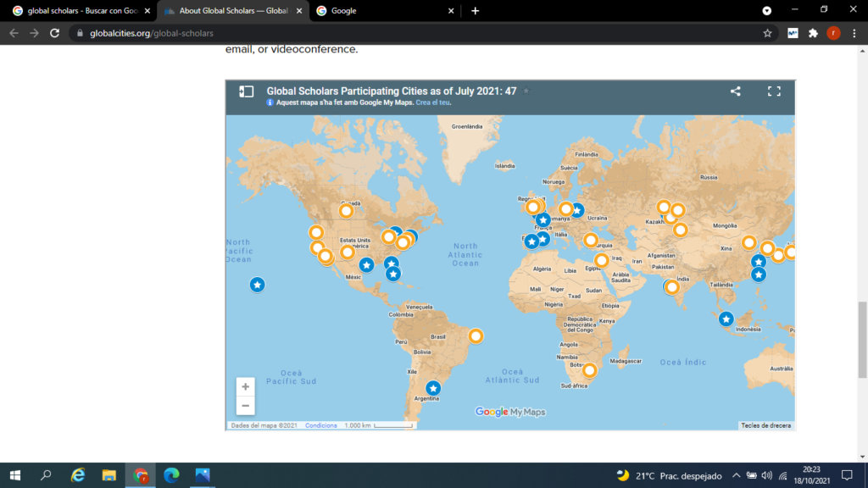Click the blue star marker in Argentina

click(433, 388)
